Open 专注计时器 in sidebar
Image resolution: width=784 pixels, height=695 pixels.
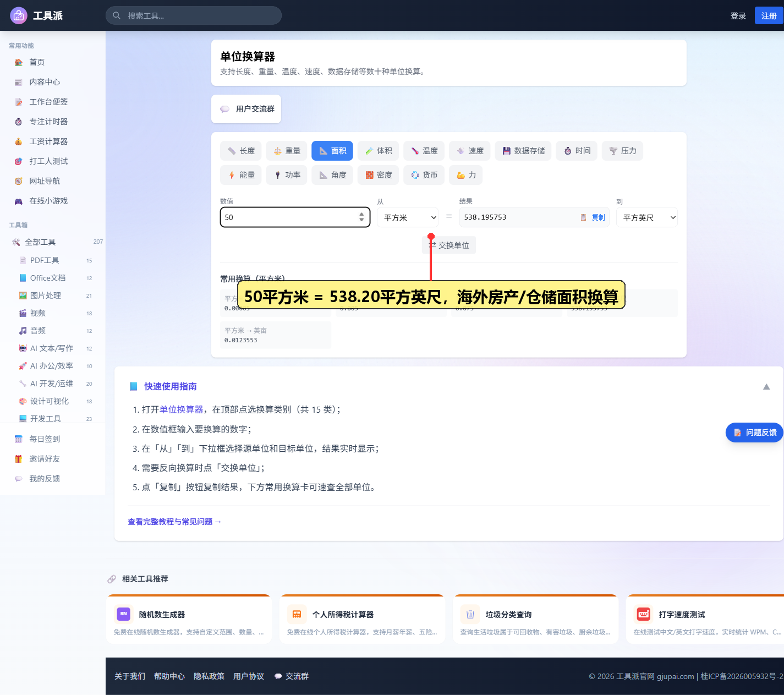click(52, 122)
